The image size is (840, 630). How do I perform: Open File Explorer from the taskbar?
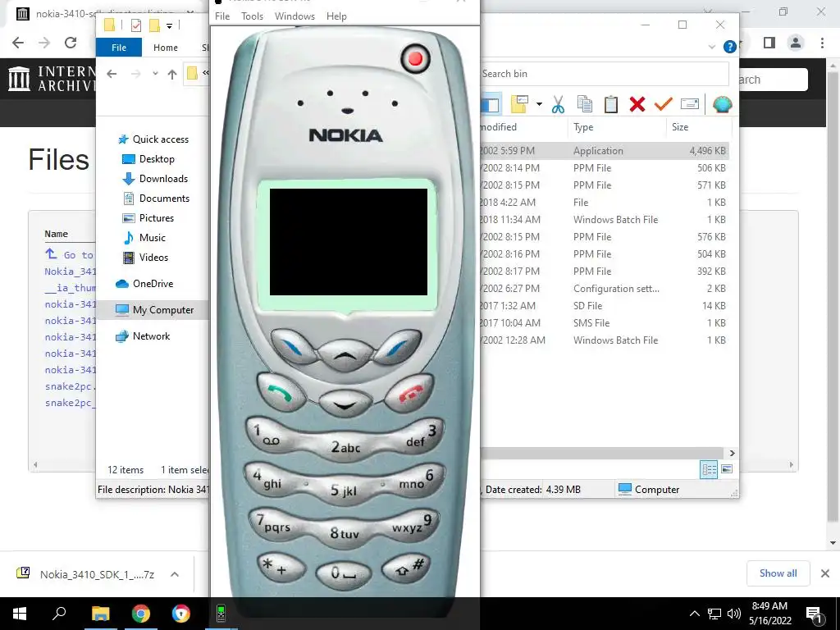click(101, 614)
